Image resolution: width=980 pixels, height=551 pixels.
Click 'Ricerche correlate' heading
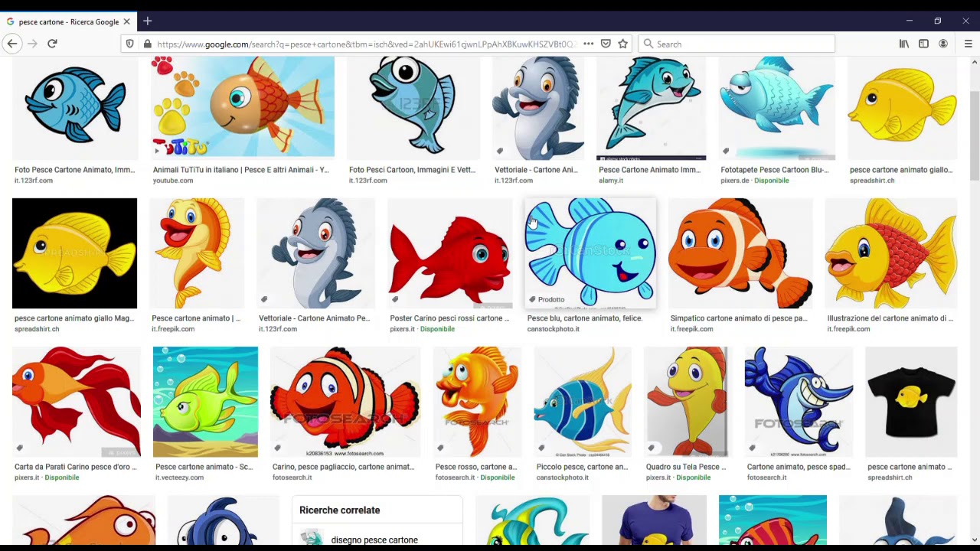(339, 510)
